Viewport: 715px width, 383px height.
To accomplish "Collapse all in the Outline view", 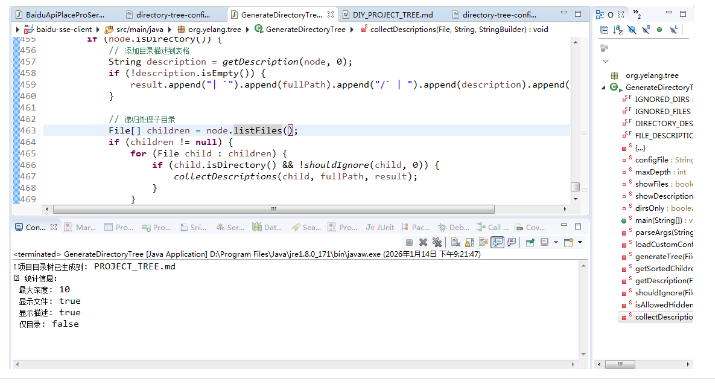I will pos(604,30).
